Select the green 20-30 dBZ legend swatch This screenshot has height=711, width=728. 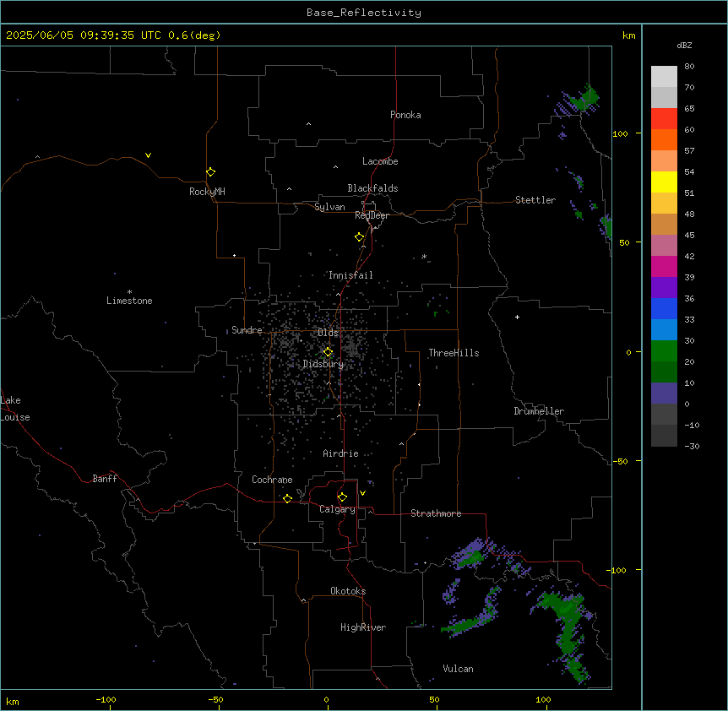pyautogui.click(x=664, y=351)
